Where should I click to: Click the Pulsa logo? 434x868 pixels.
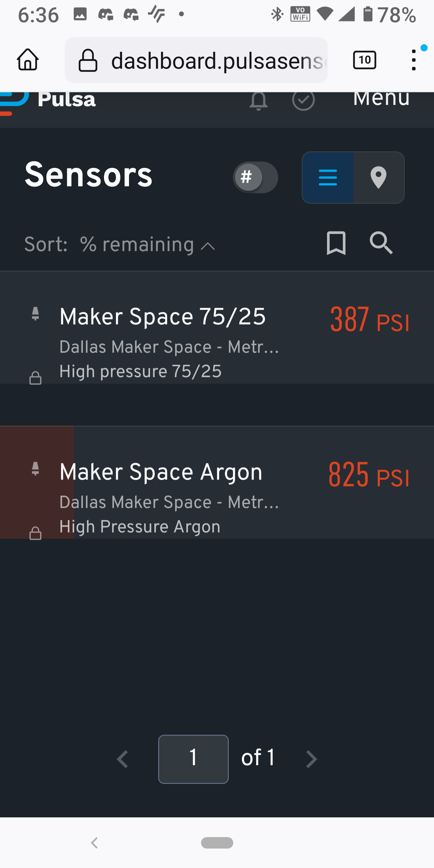pos(49,101)
